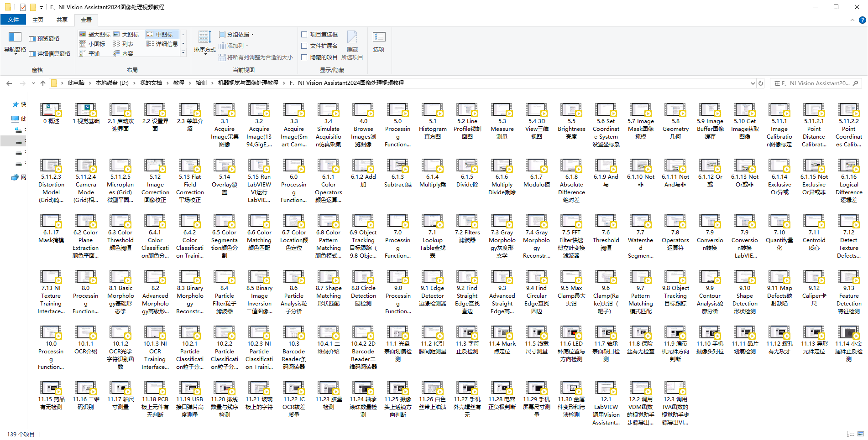
Task: Select the 6.1.2 Add加 video file
Action: [x=363, y=173]
